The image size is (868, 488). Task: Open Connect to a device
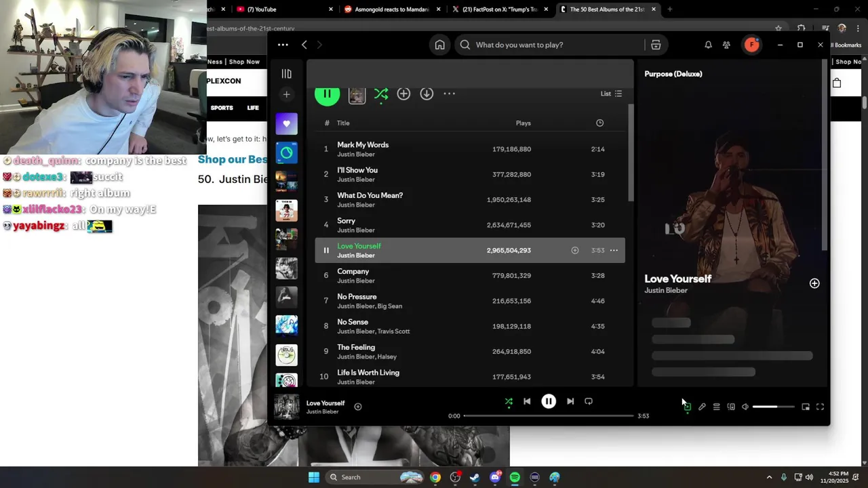point(731,407)
